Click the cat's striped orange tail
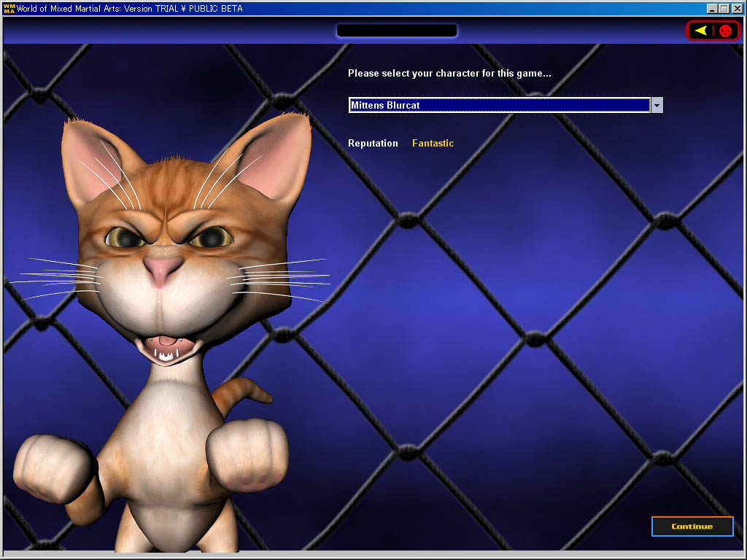This screenshot has height=560, width=747. 249,392
